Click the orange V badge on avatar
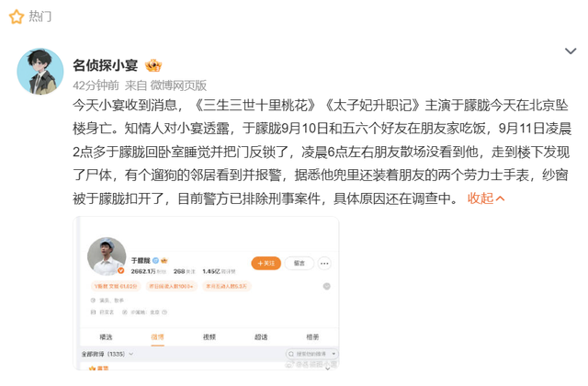 click(x=120, y=270)
